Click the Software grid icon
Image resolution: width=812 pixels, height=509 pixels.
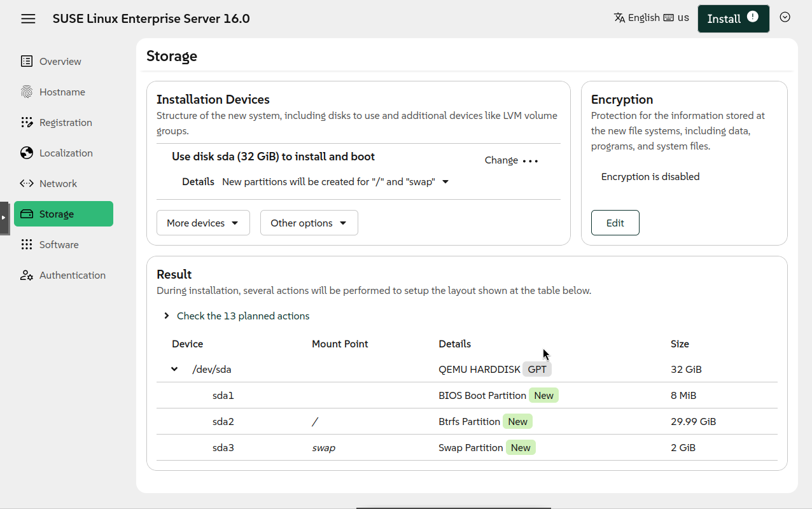27,244
